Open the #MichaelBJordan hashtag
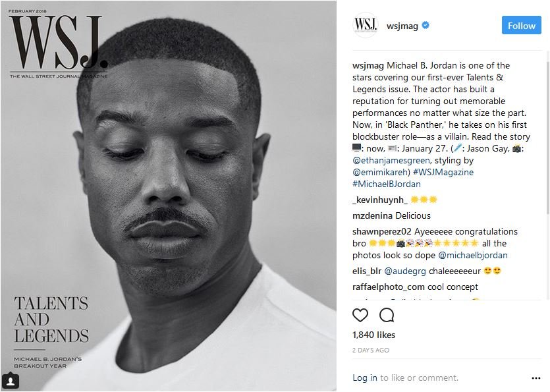 387,184
